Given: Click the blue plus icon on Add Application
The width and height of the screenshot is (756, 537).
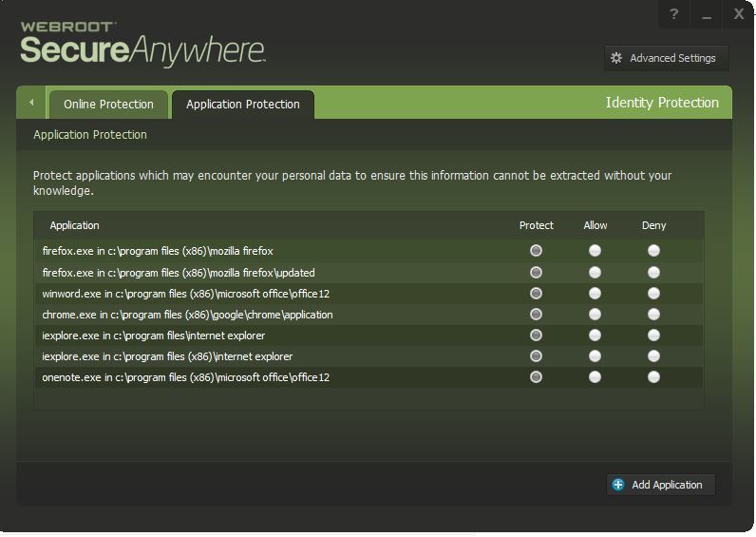Looking at the screenshot, I should click(618, 485).
